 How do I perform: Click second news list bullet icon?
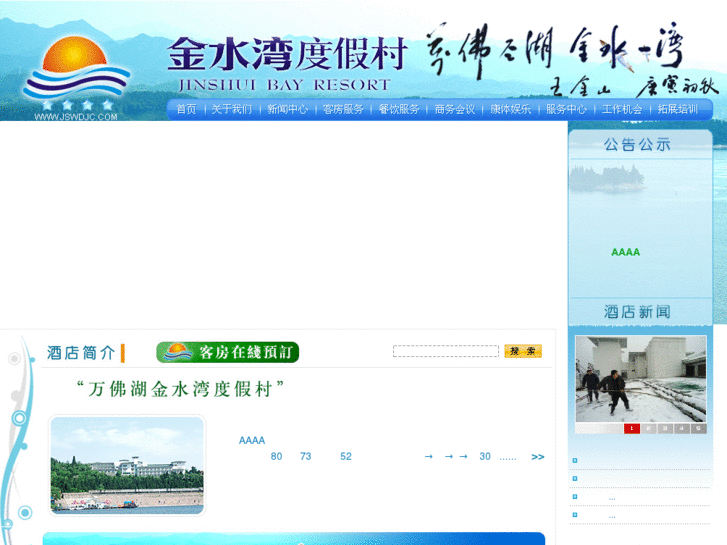pyautogui.click(x=575, y=479)
